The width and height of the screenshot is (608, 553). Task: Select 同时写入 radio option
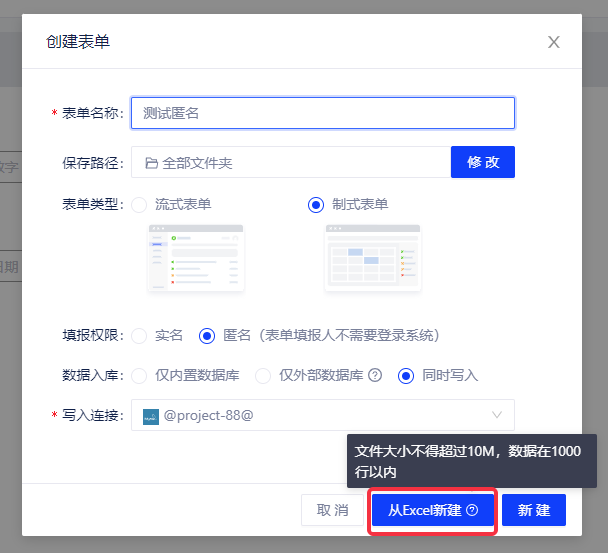406,376
